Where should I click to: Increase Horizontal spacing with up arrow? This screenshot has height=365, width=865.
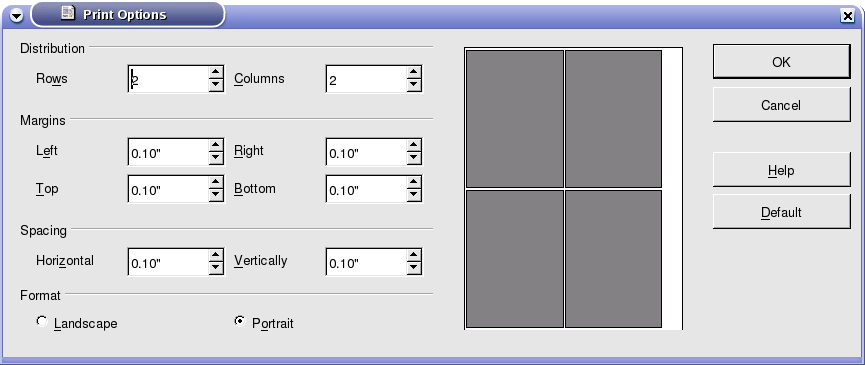point(216,255)
